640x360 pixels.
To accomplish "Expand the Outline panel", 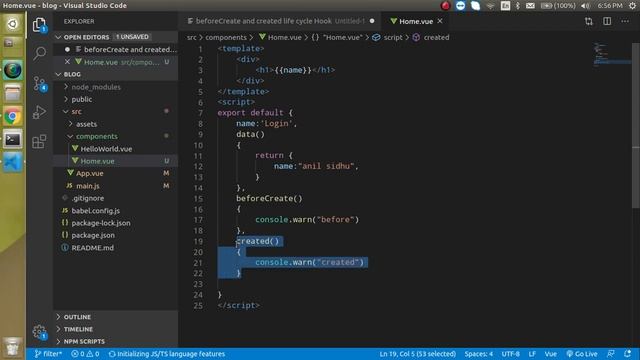I will 116,317.
